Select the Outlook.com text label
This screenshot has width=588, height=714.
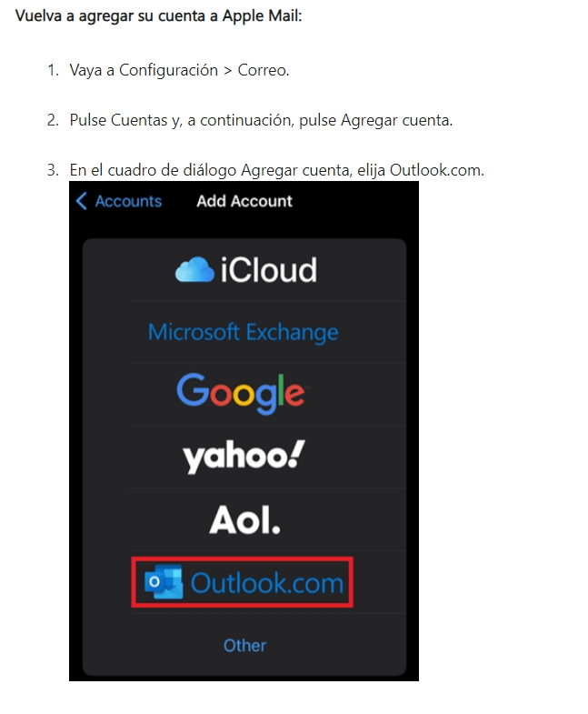[x=266, y=583]
